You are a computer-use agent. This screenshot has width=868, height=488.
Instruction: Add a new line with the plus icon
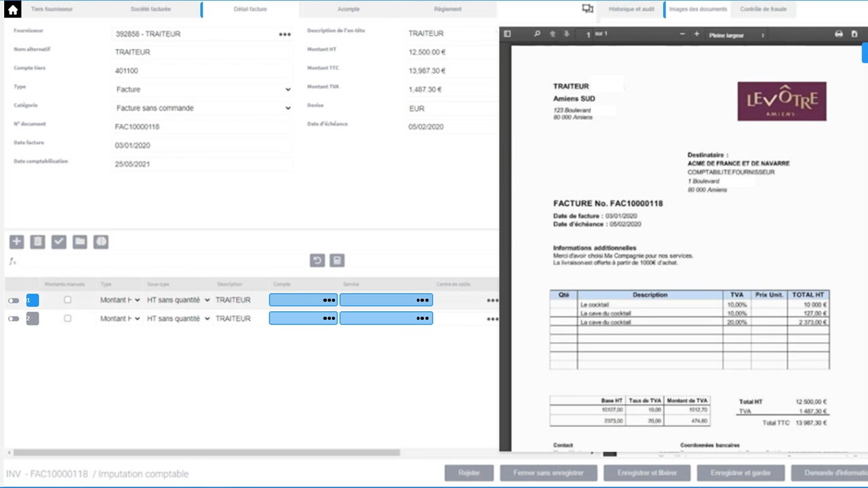point(16,242)
